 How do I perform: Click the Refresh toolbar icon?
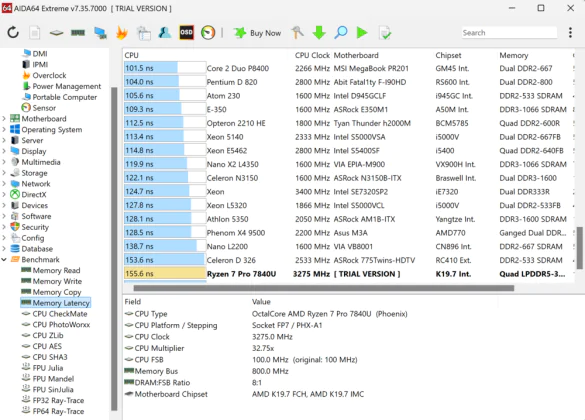(13, 33)
